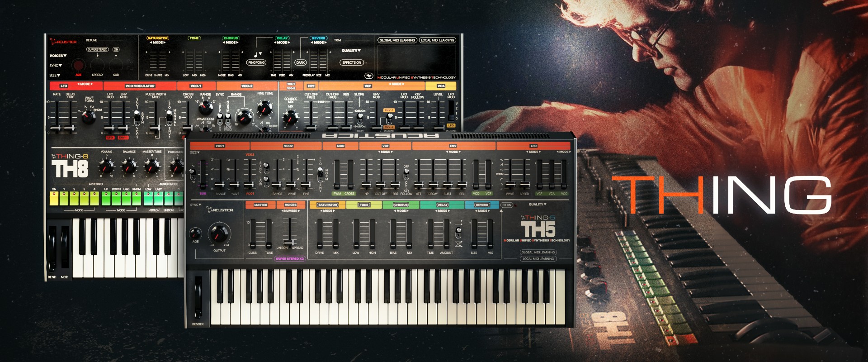Click the EFFECTS ON button on TH8
This screenshot has height=362, width=868.
352,62
